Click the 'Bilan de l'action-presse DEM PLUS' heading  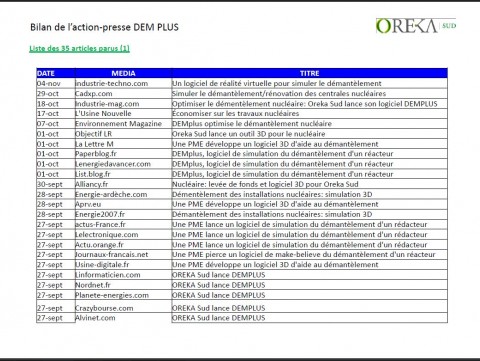click(104, 27)
